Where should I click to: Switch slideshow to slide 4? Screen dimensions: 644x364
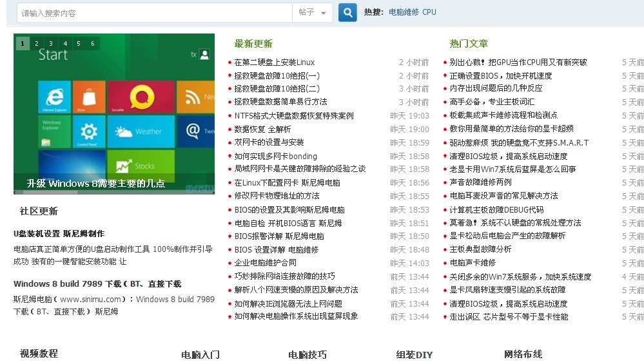[65, 44]
